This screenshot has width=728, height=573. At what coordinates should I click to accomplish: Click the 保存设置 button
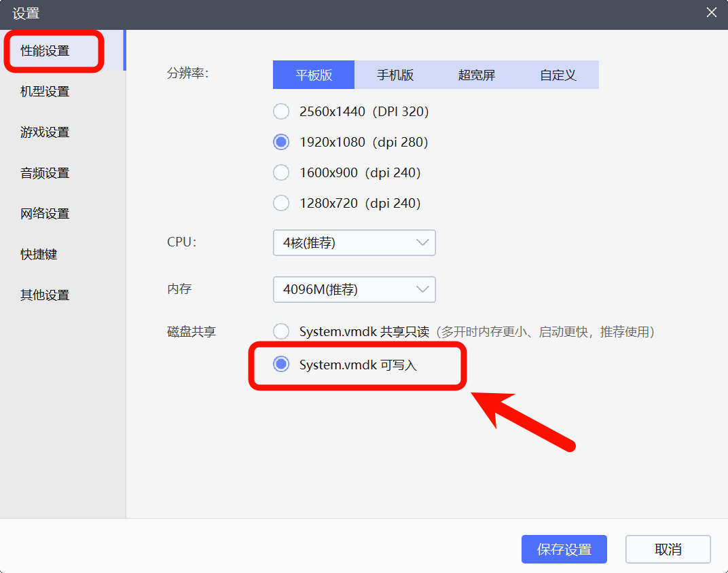point(564,550)
